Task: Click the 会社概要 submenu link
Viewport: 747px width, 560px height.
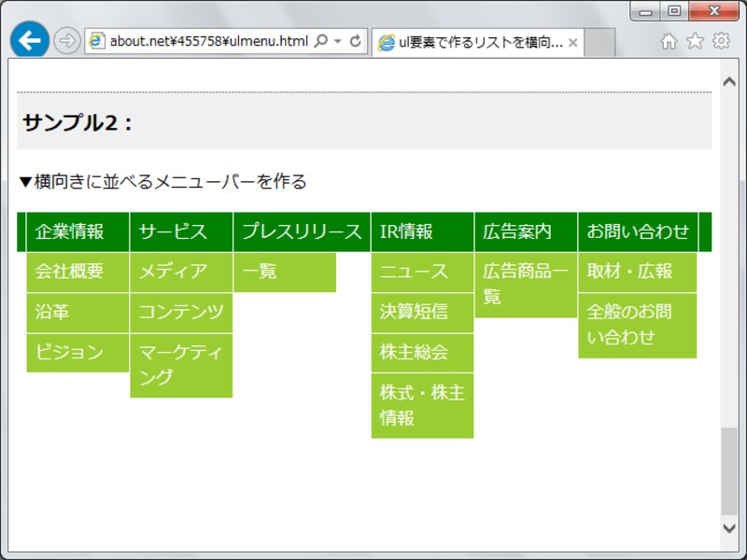Action: [69, 272]
